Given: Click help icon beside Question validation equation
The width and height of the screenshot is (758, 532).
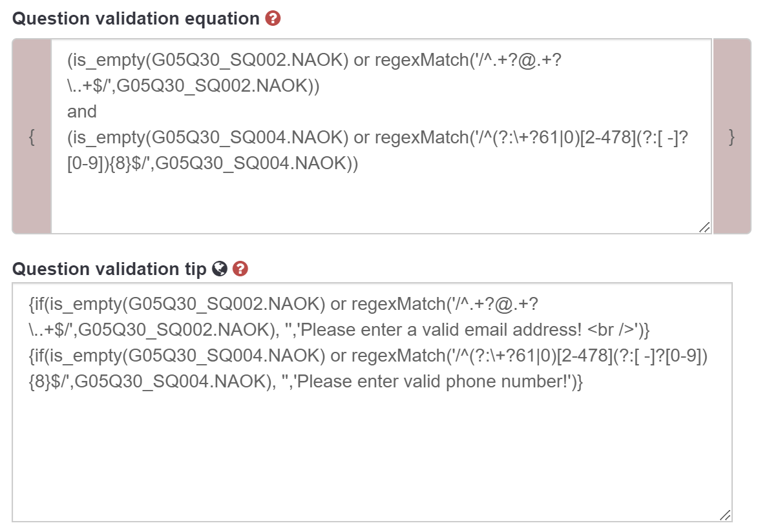Looking at the screenshot, I should (x=273, y=19).
